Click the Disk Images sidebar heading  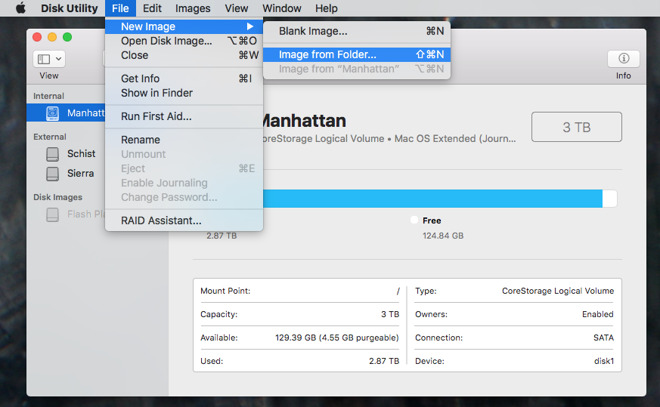click(58, 197)
